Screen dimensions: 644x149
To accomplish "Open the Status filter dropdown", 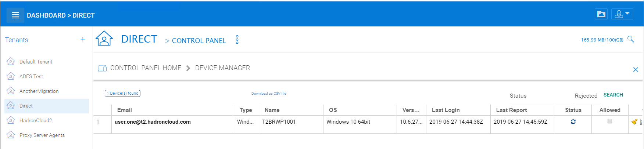I will click(x=540, y=96).
